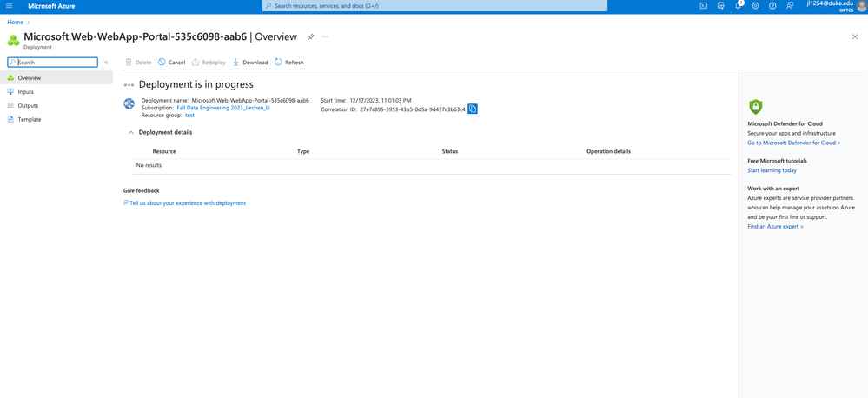Open the Azure portal hamburger menu
The height and width of the screenshot is (398, 868).
coord(9,6)
